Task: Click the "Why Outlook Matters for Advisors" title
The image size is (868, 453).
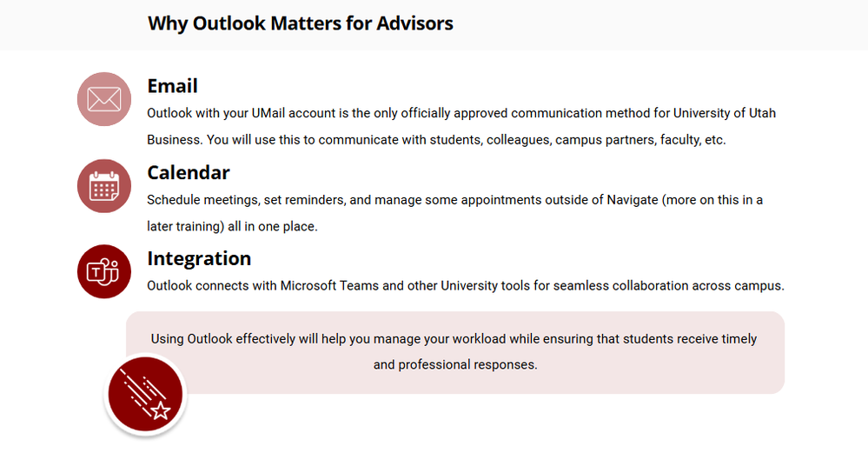Action: (x=300, y=23)
